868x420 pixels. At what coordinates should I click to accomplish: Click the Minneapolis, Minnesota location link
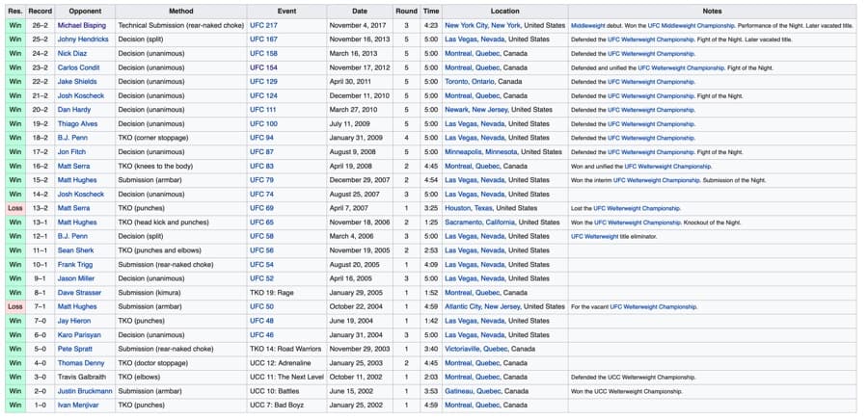[481, 152]
